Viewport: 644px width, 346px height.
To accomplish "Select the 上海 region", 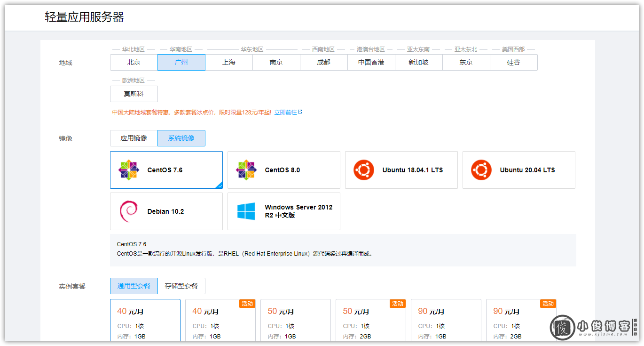I will coord(229,62).
